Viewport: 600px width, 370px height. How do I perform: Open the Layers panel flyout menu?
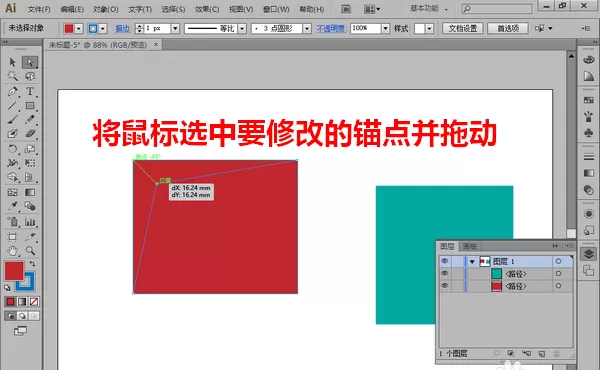571,246
